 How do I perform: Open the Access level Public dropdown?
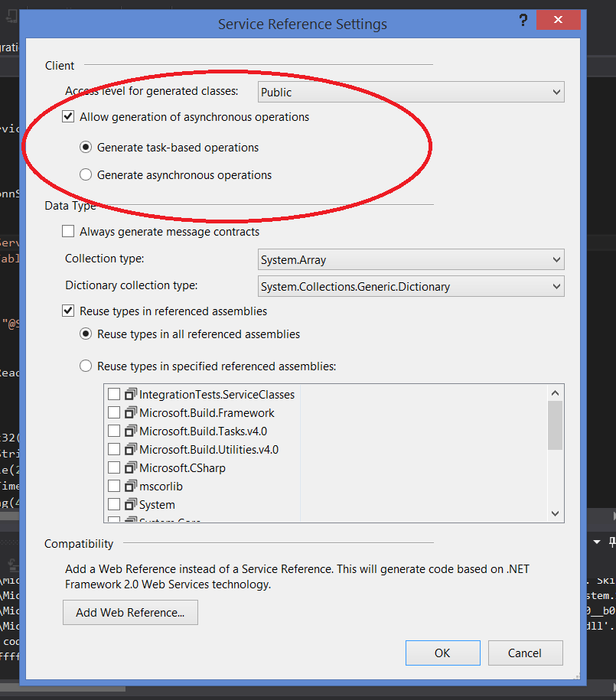coord(411,93)
